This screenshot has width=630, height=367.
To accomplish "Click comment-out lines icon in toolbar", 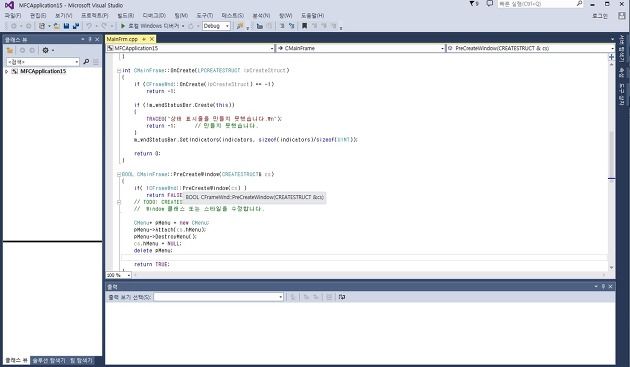I will click(x=282, y=26).
